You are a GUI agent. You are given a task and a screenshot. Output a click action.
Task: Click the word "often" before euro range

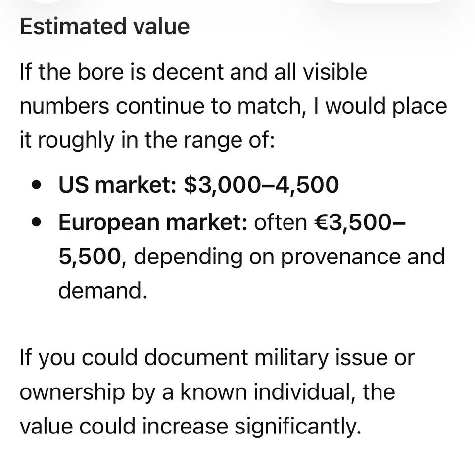[281, 222]
